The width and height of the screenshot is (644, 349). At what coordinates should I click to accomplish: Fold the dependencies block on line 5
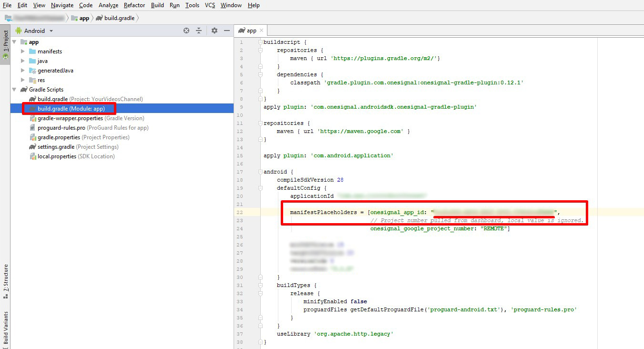[x=260, y=74]
